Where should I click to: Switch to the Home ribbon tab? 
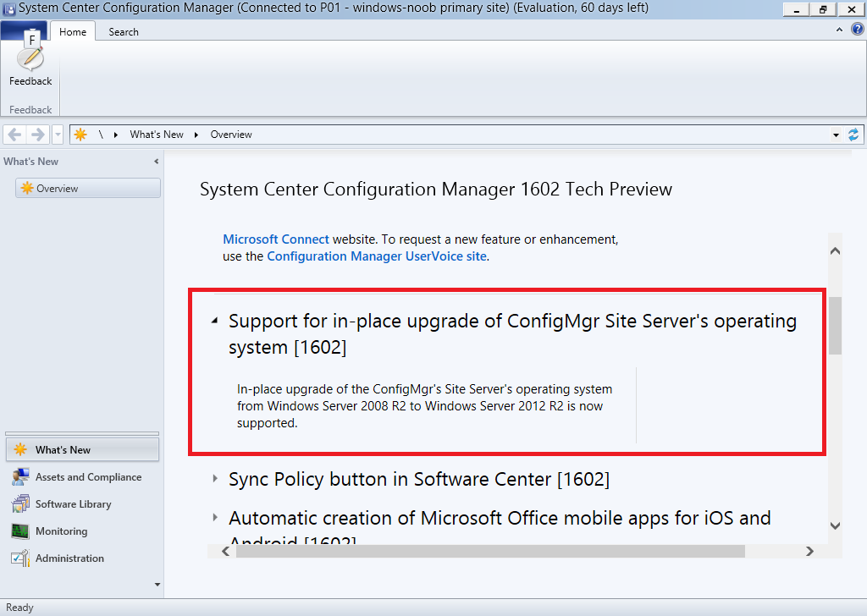coord(73,31)
